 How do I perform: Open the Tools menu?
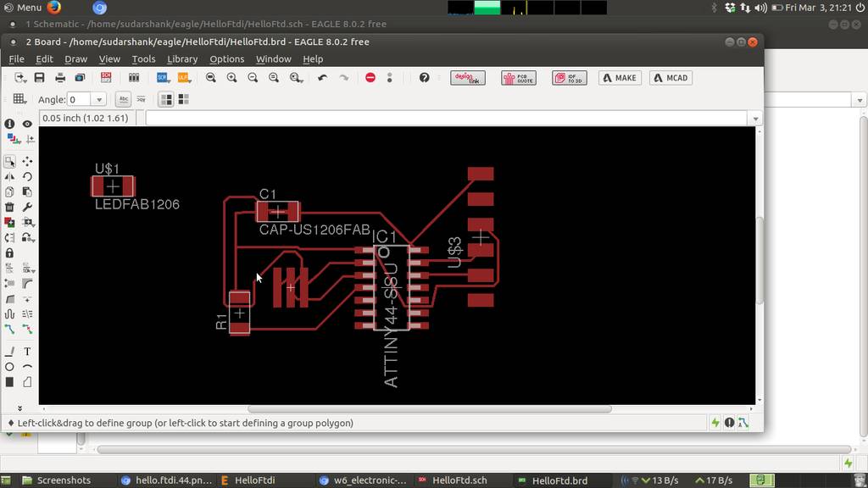tap(143, 59)
